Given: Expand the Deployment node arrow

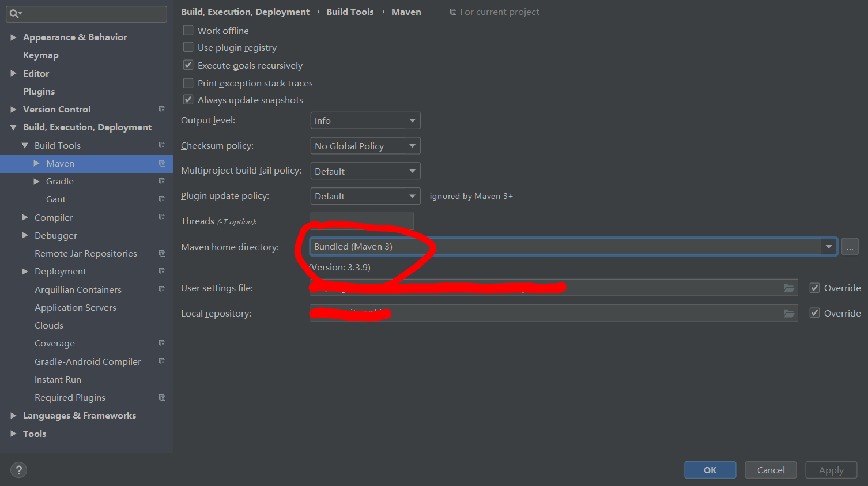Looking at the screenshot, I should [25, 272].
